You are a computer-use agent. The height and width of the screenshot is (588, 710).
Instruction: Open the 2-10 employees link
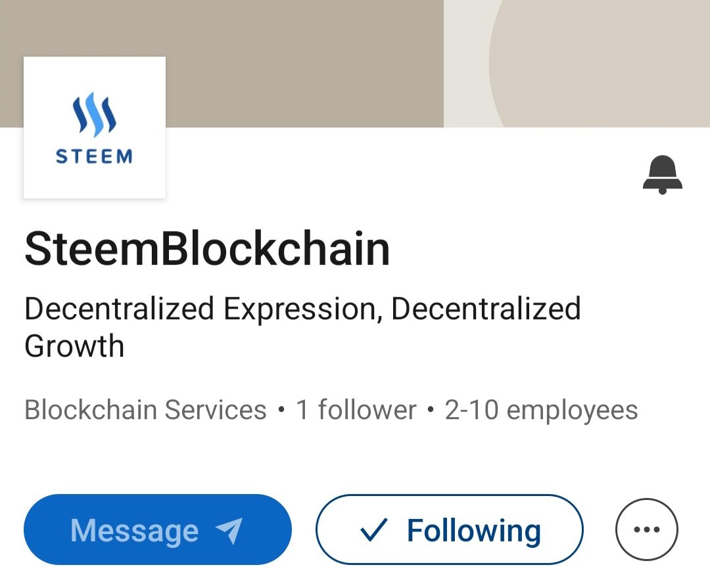coord(541,410)
